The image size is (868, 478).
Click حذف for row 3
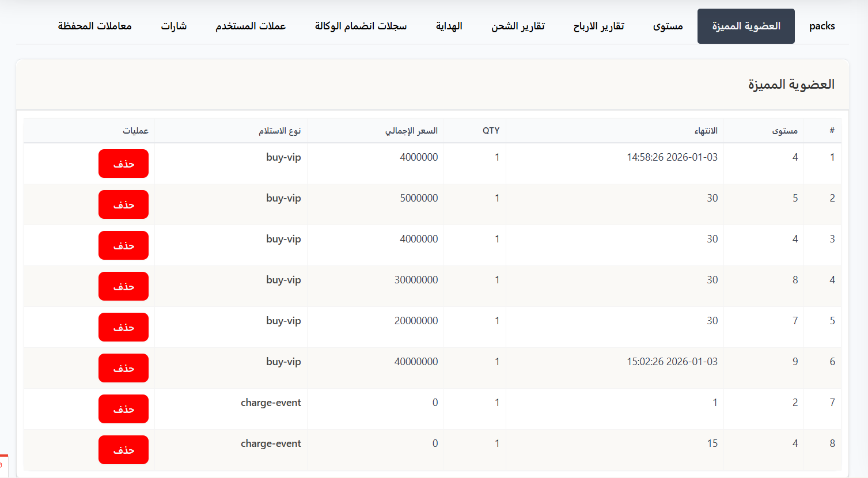point(123,245)
